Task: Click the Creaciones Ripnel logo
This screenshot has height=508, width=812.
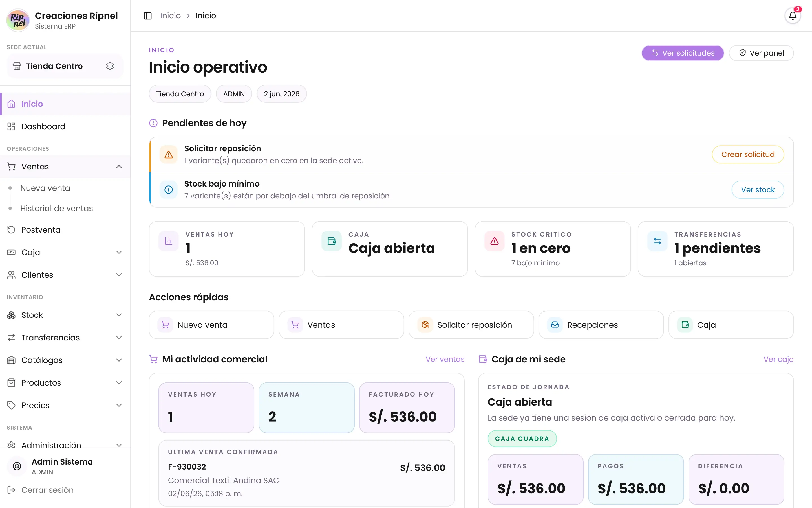Action: click(18, 20)
